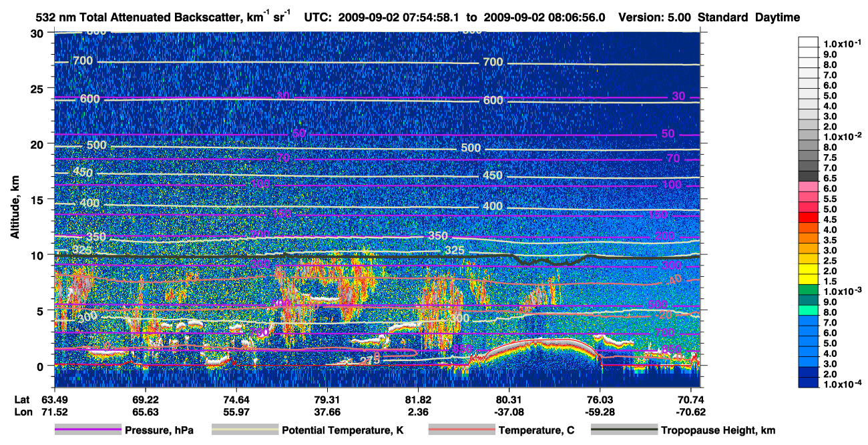The image size is (868, 445).
Task: Click the color bar label "4.5"
Action: click(831, 219)
